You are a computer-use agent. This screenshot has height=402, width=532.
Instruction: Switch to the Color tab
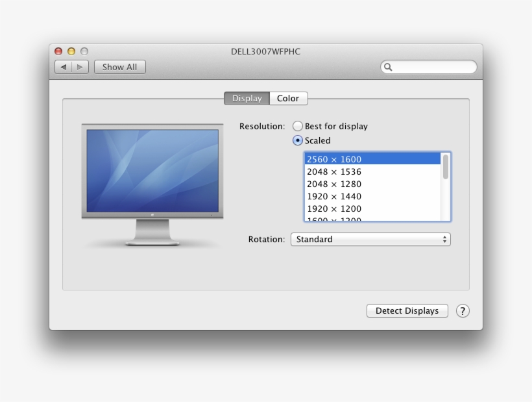point(288,98)
